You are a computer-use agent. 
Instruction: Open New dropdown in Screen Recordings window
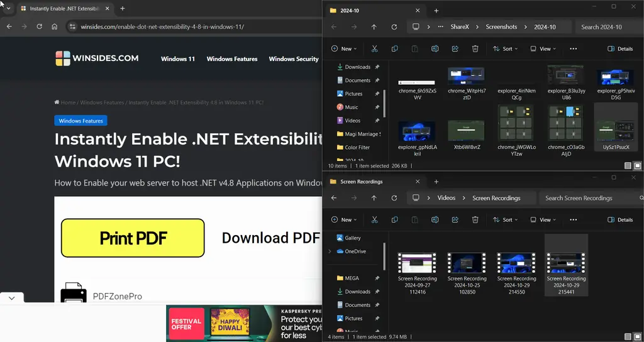[344, 219]
